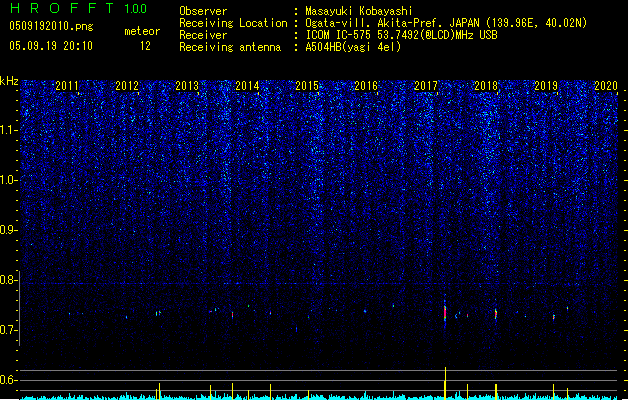629x400 pixels.
Task: Click the 2016 time marker
Action: point(366,86)
